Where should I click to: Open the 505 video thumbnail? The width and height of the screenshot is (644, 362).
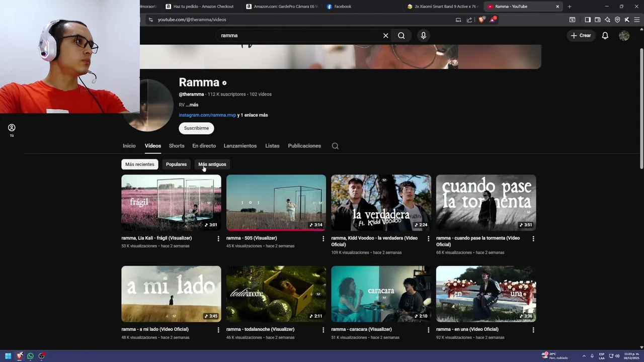(x=276, y=203)
